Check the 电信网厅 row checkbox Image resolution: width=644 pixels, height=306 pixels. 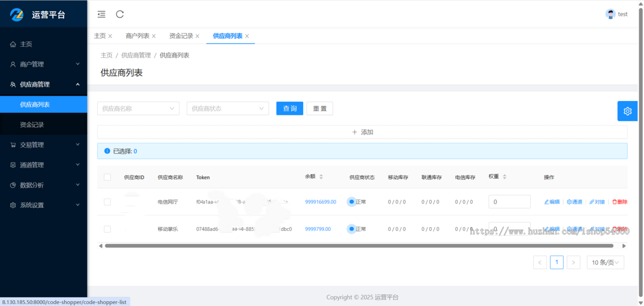pos(107,202)
